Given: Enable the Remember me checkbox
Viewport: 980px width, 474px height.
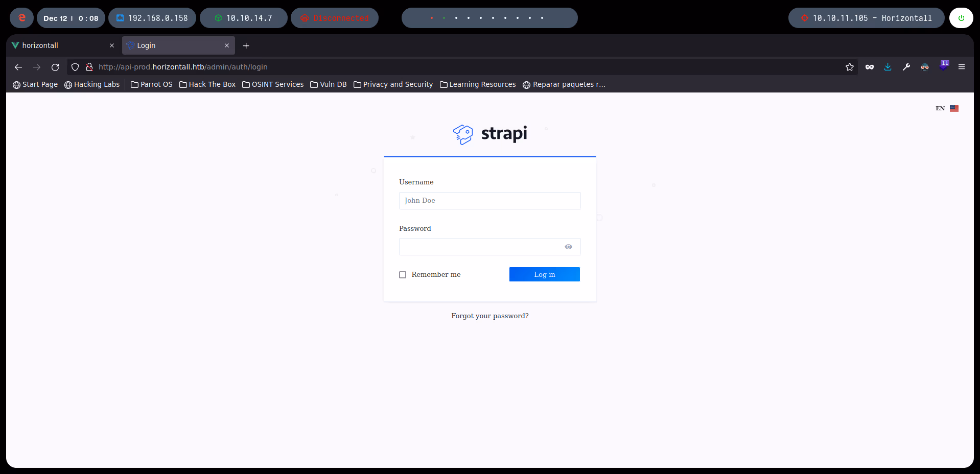Looking at the screenshot, I should [403, 274].
